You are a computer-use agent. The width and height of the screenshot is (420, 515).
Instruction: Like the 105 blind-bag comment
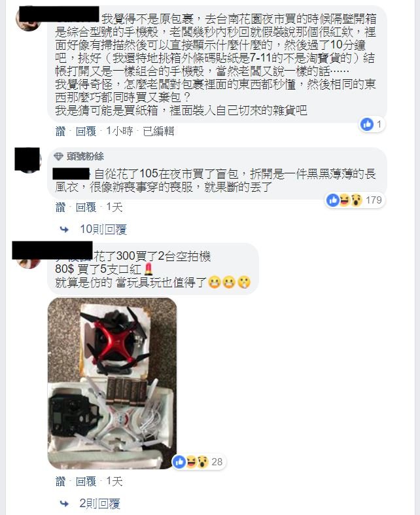pos(60,207)
